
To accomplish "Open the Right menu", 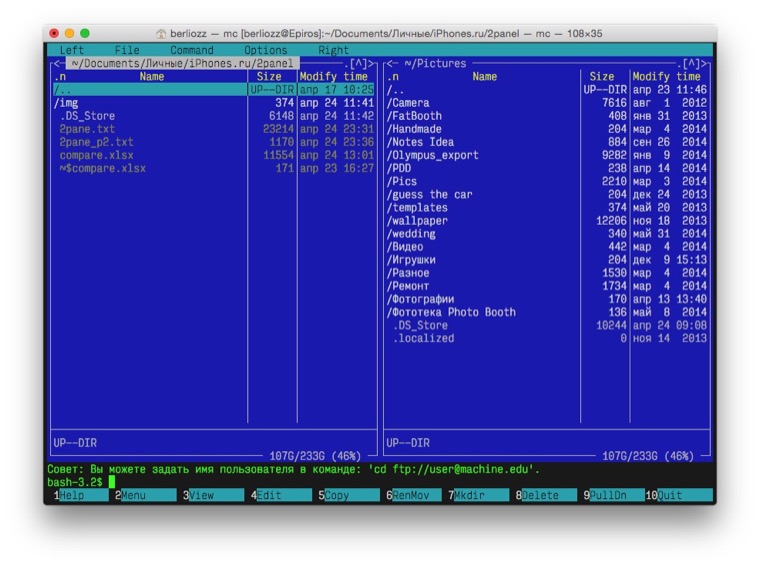I will click(333, 50).
